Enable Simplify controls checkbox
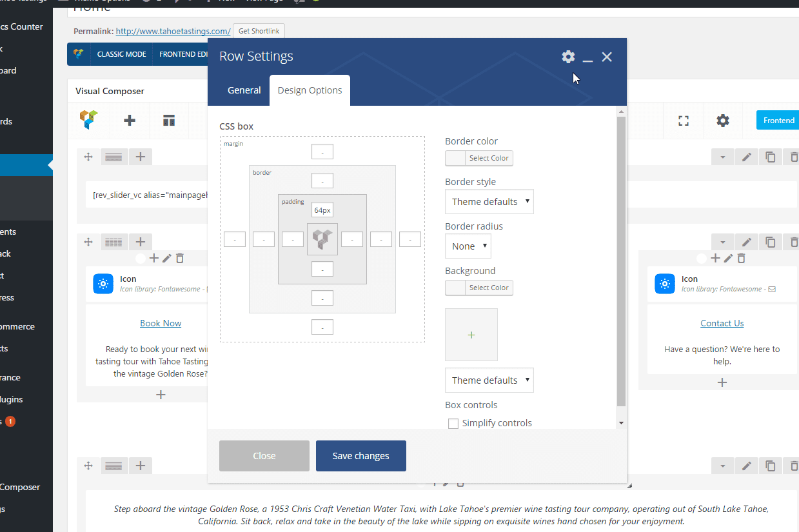This screenshot has width=799, height=532. (x=453, y=423)
